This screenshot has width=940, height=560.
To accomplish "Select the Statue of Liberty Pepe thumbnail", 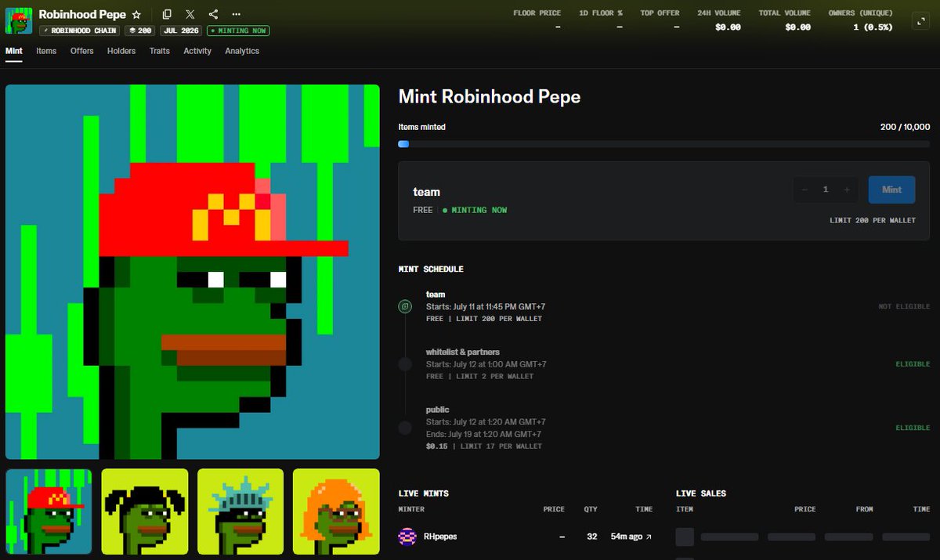I will (x=240, y=511).
